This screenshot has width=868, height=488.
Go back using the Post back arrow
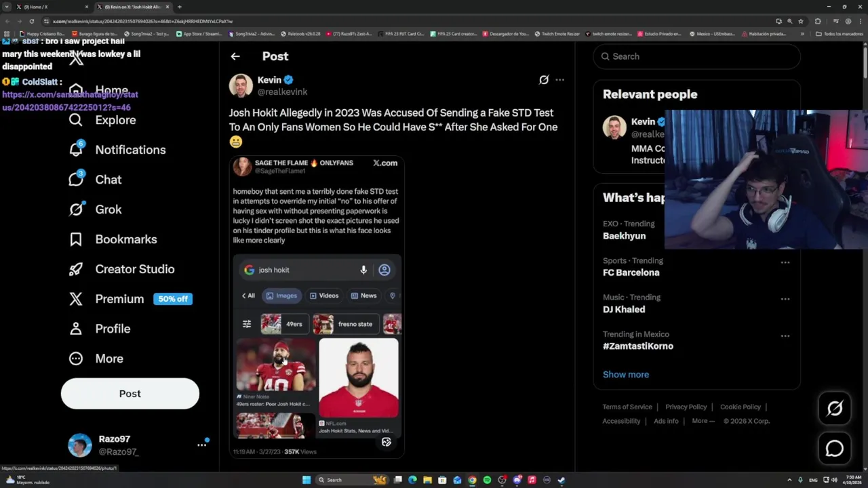(x=235, y=56)
